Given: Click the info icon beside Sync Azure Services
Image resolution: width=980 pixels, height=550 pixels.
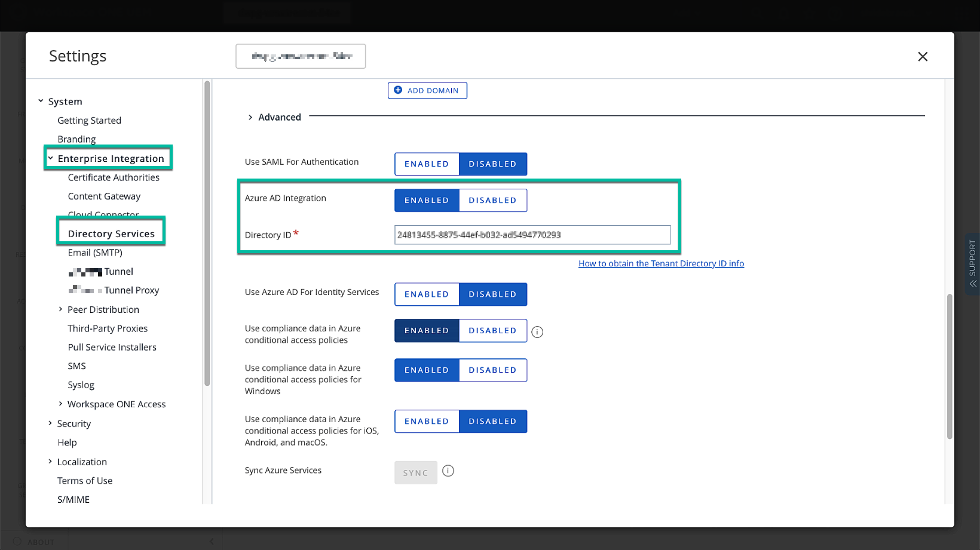Looking at the screenshot, I should coord(448,471).
